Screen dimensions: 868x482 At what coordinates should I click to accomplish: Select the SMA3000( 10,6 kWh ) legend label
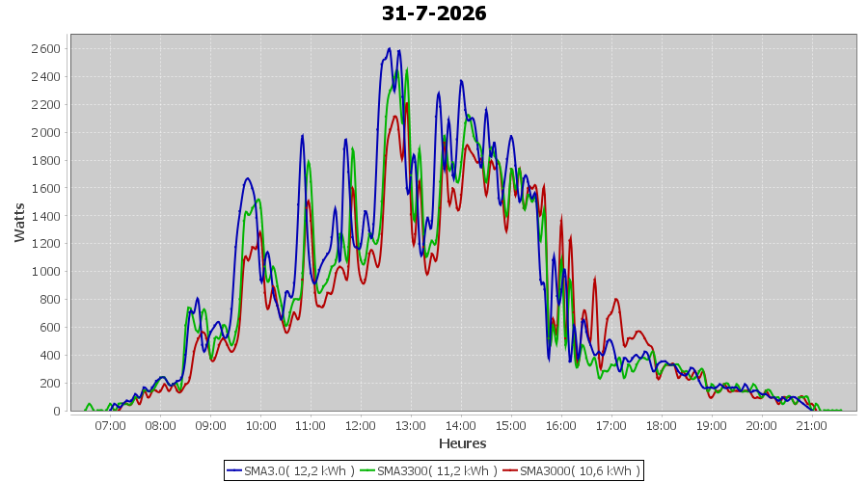581,471
